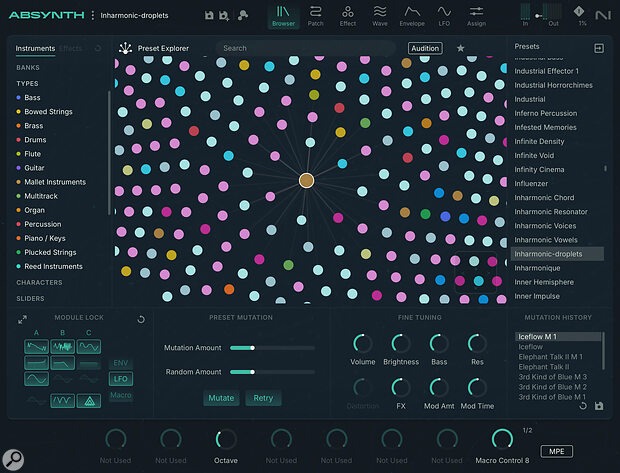Click the save preset icon
This screenshot has height=473, width=620.
pyautogui.click(x=209, y=15)
